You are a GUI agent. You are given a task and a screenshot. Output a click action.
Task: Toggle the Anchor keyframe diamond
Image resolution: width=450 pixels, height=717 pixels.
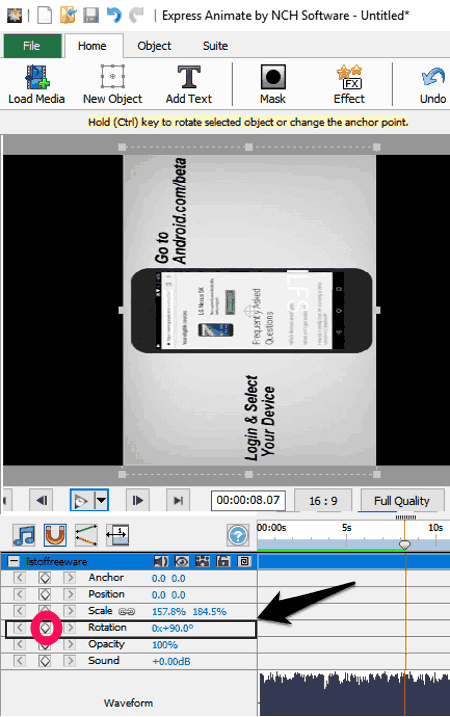point(44,578)
